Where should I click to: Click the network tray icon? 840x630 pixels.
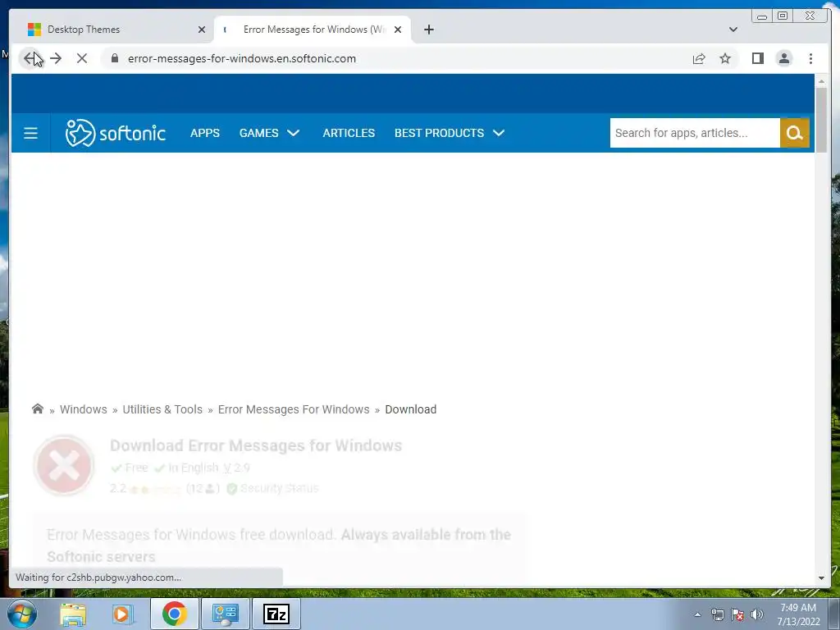click(x=717, y=614)
